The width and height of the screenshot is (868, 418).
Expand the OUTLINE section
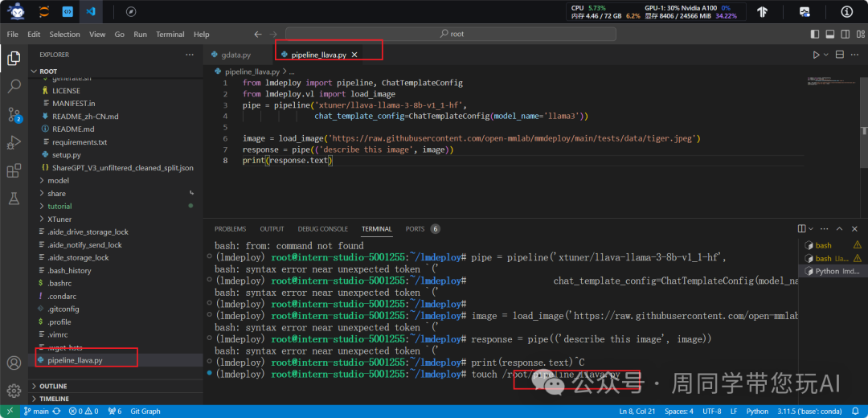click(53, 387)
